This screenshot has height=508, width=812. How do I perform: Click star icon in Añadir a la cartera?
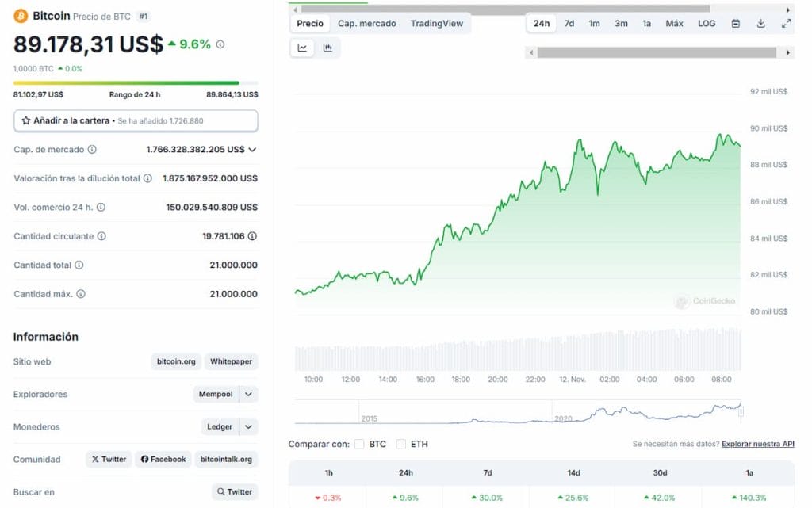26,120
